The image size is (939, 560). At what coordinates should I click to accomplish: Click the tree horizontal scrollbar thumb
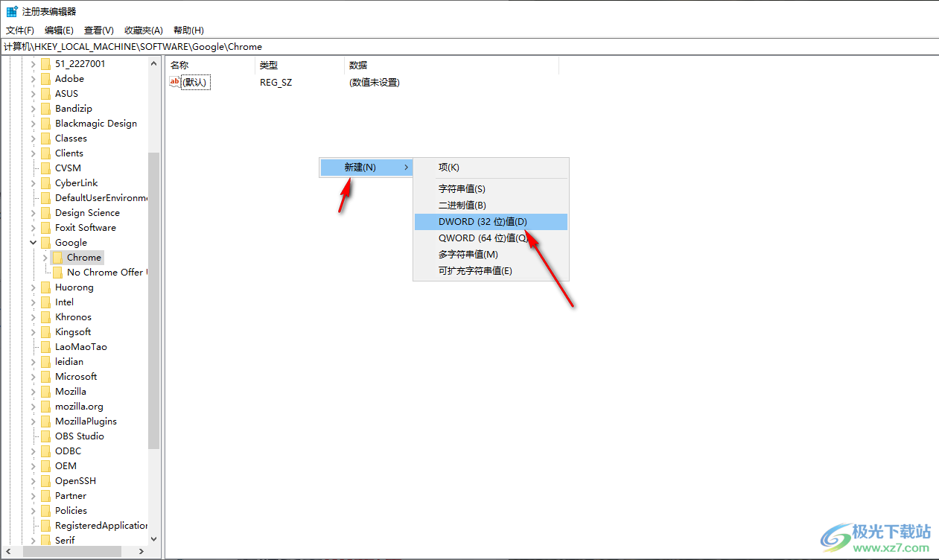pyautogui.click(x=71, y=552)
